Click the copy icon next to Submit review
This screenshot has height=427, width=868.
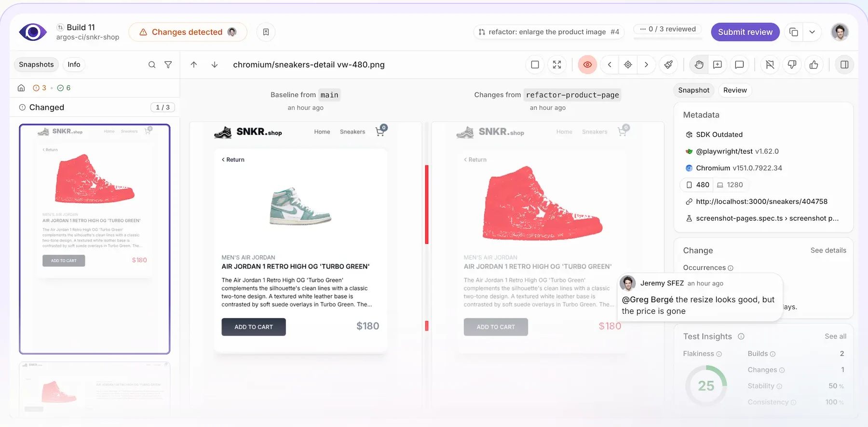(793, 32)
